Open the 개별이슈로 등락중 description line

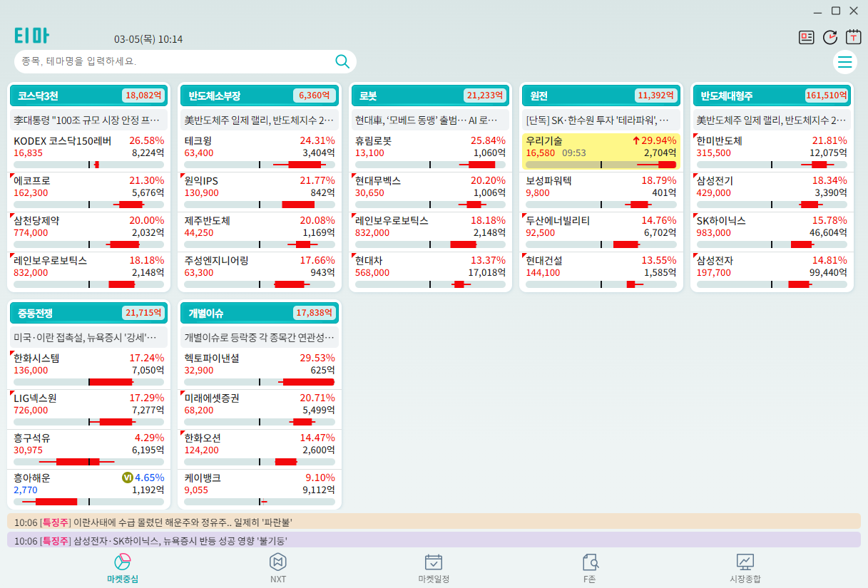(260, 336)
